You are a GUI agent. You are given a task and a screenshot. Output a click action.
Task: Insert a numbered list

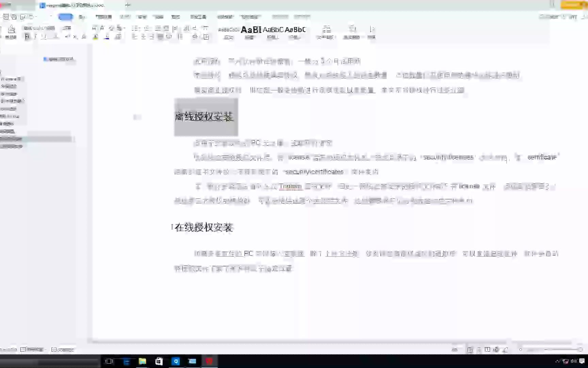click(x=147, y=28)
